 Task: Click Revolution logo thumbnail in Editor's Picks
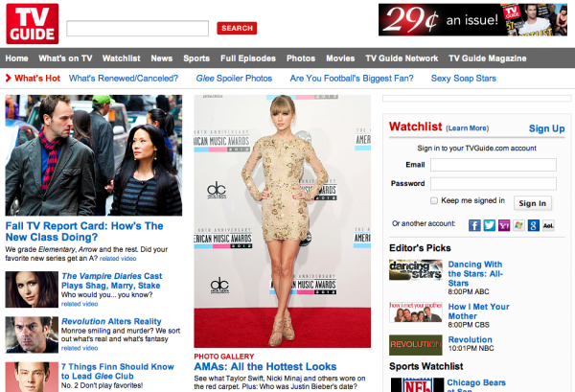pyautogui.click(x=416, y=345)
